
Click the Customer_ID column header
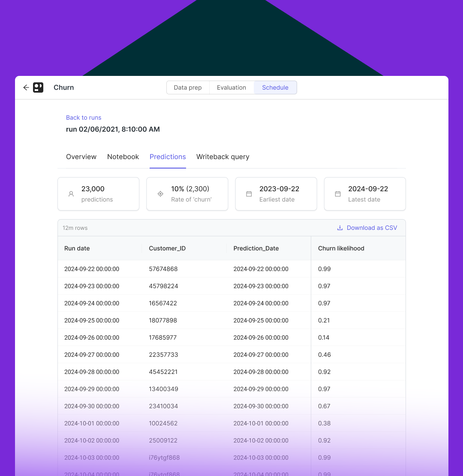[x=167, y=248]
